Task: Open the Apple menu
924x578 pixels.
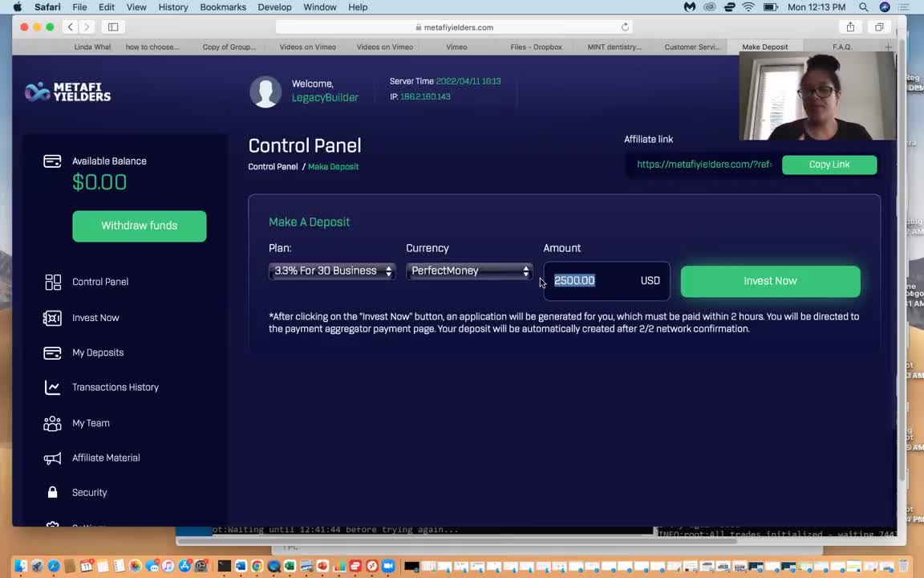Action: point(18,7)
